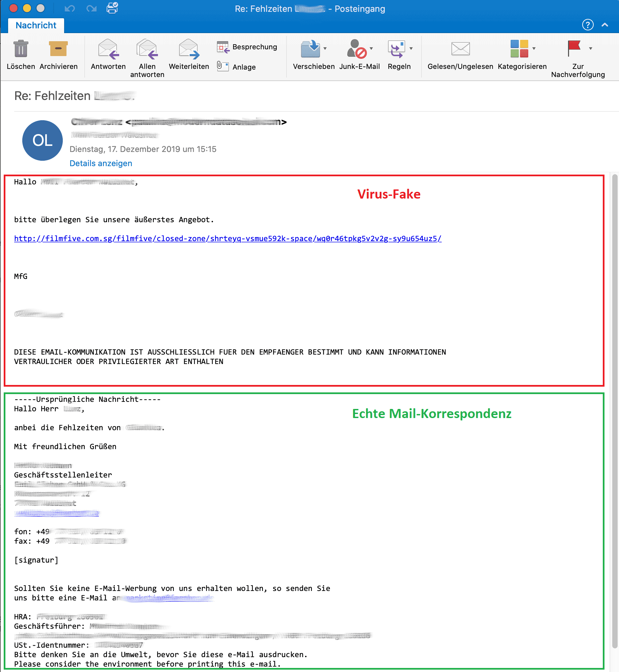This screenshot has height=672, width=619.
Task: Collapse the ribbon with the caret arrow
Action: pyautogui.click(x=605, y=25)
